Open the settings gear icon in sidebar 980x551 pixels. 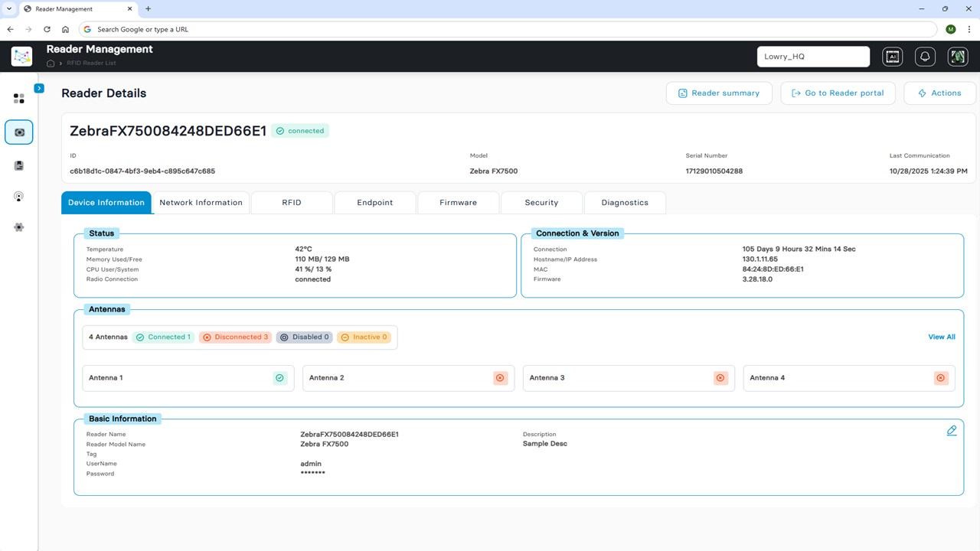pyautogui.click(x=19, y=227)
